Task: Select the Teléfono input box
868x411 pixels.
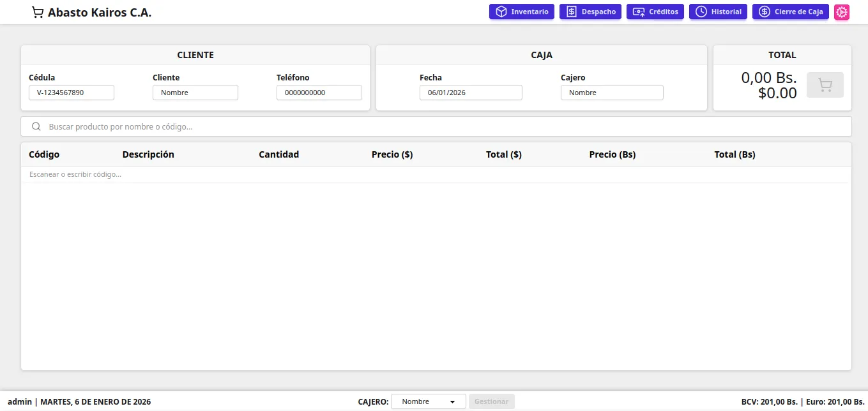Action: [x=319, y=93]
